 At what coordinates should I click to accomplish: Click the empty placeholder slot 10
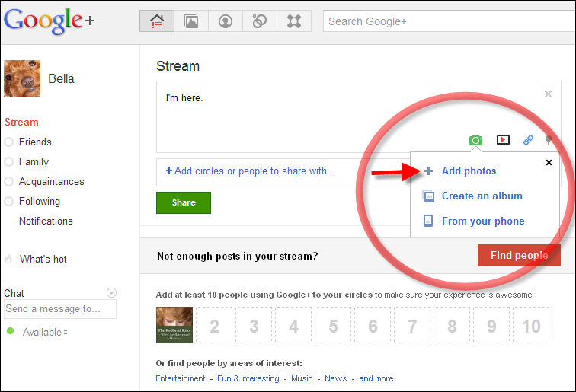(531, 325)
